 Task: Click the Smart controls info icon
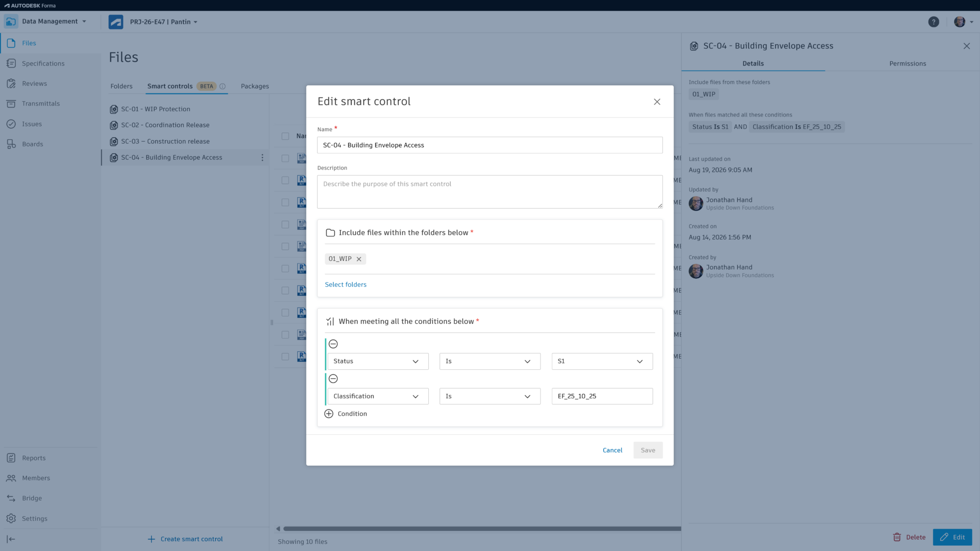[x=222, y=86]
